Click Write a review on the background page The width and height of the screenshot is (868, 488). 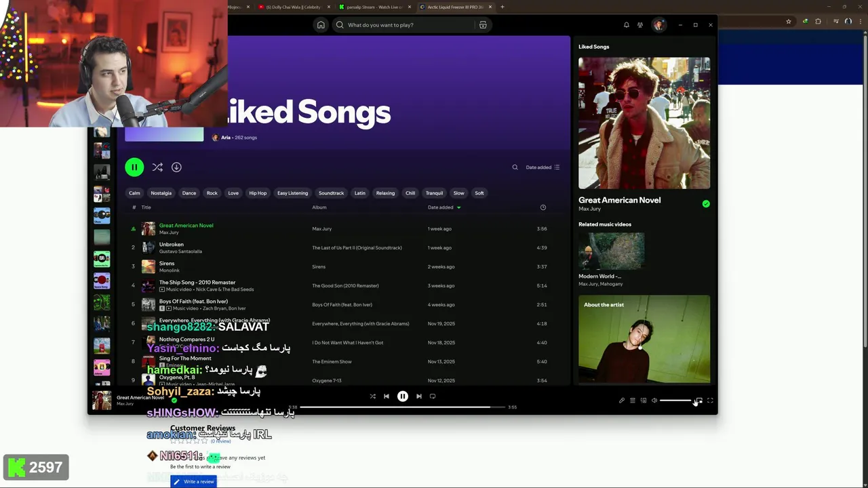(193, 482)
